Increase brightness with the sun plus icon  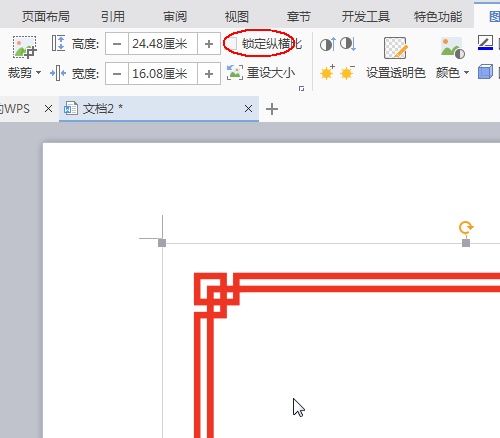coord(327,72)
